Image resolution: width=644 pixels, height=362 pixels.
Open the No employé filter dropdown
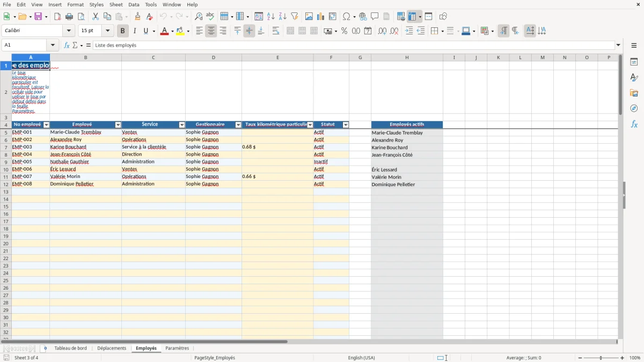pos(46,125)
